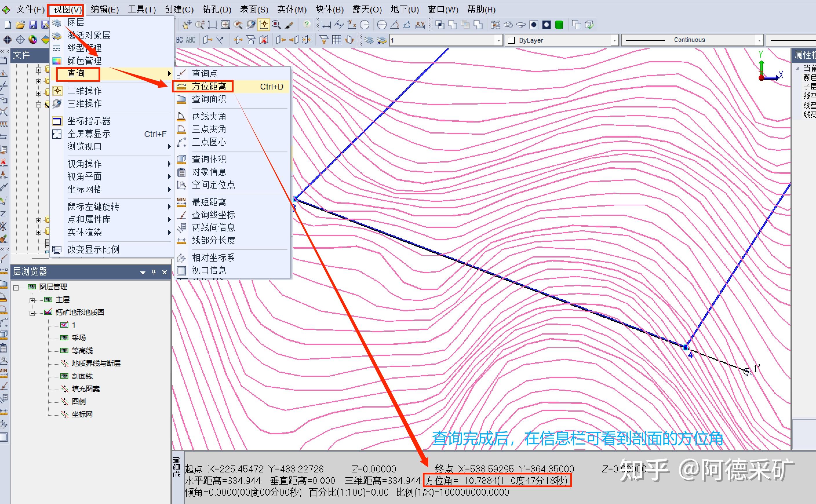The image size is (816, 504).
Task: Click the paintbrush icon in top toolbar
Action: [289, 25]
